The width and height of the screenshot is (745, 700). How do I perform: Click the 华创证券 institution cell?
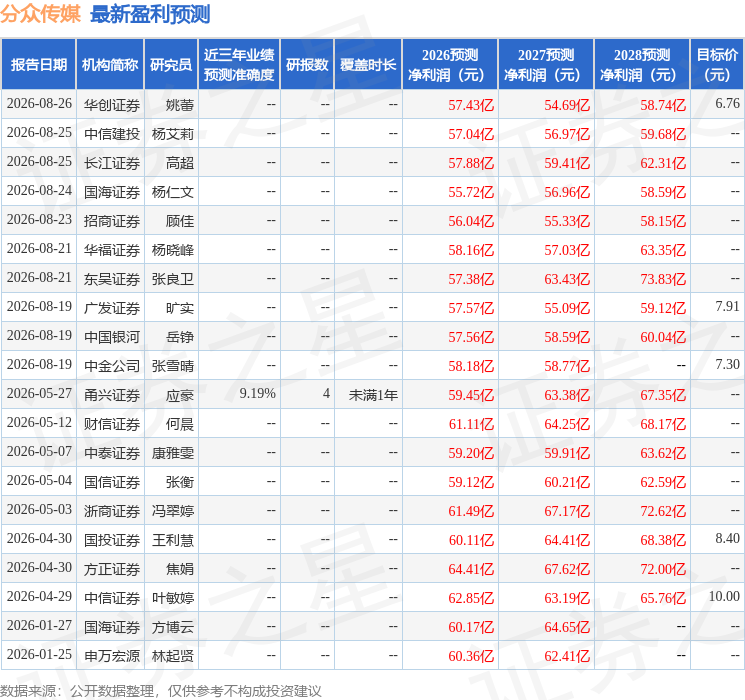coord(112,105)
